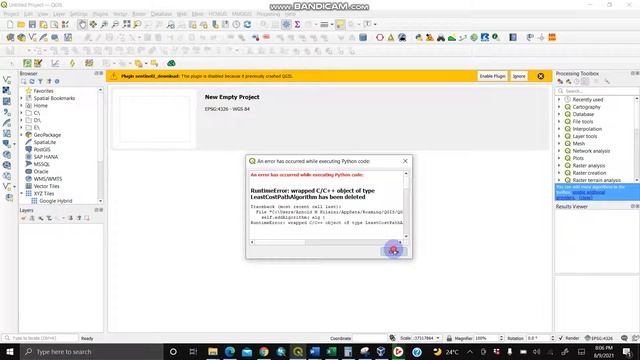640x360 pixels.
Task: Expand Cartography in Processing Toolbox
Action: [x=559, y=107]
